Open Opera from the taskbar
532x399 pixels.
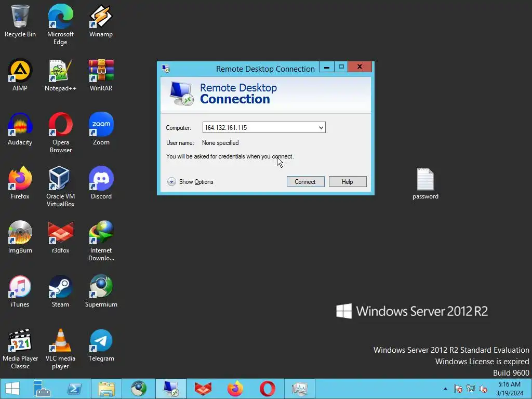tap(268, 389)
